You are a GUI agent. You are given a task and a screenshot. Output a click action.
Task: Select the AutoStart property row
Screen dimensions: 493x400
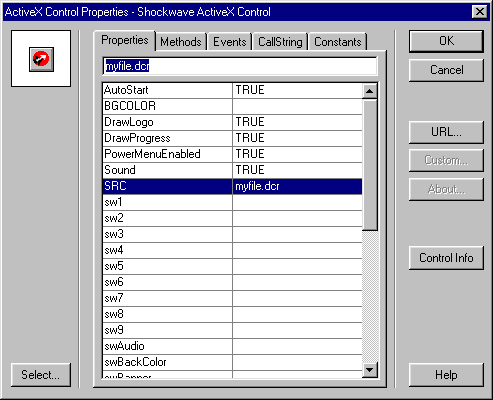tap(232, 90)
